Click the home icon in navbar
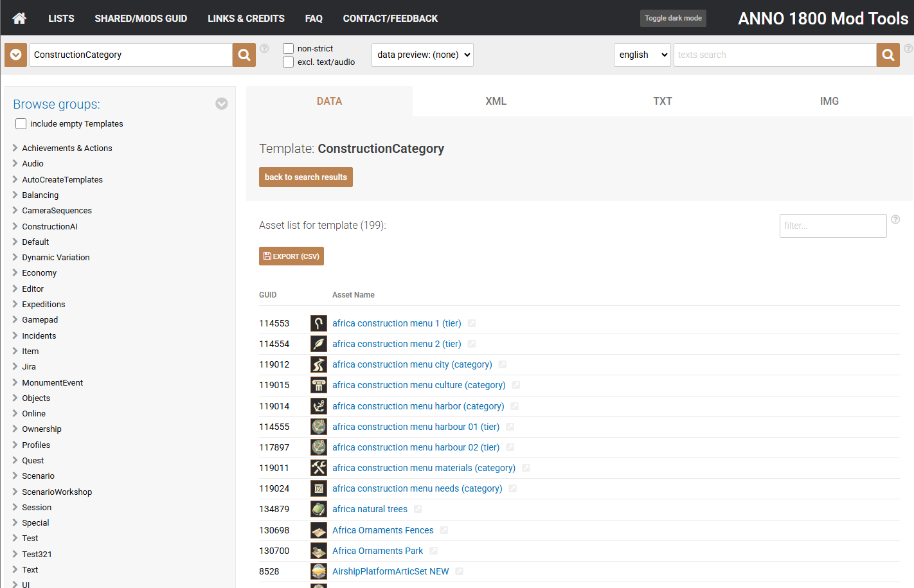 point(19,18)
